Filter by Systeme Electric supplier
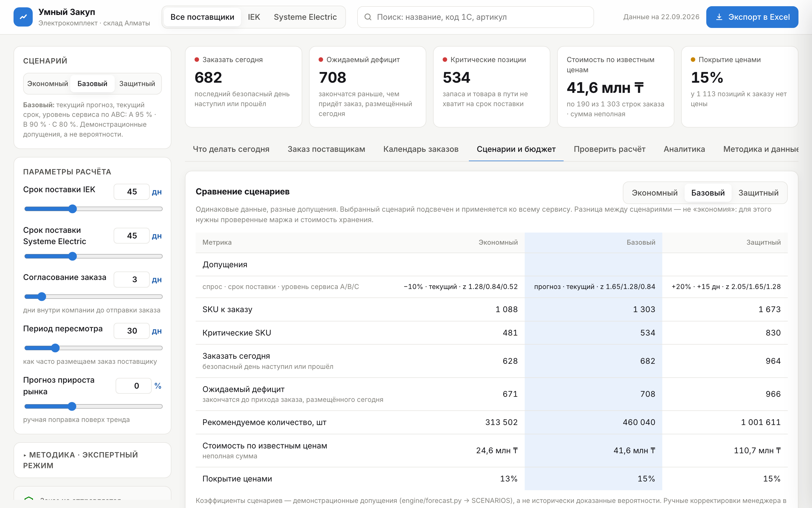Image resolution: width=812 pixels, height=508 pixels. pos(305,17)
